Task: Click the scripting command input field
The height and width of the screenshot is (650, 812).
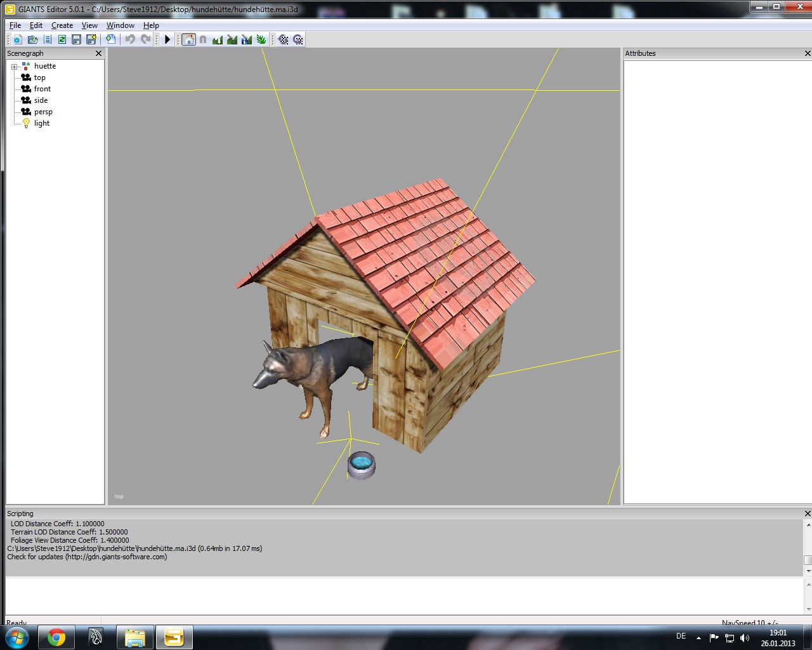Action: coord(404,596)
